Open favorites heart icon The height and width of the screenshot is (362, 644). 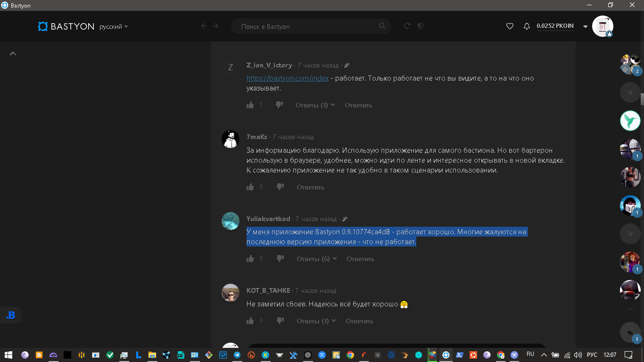(510, 26)
